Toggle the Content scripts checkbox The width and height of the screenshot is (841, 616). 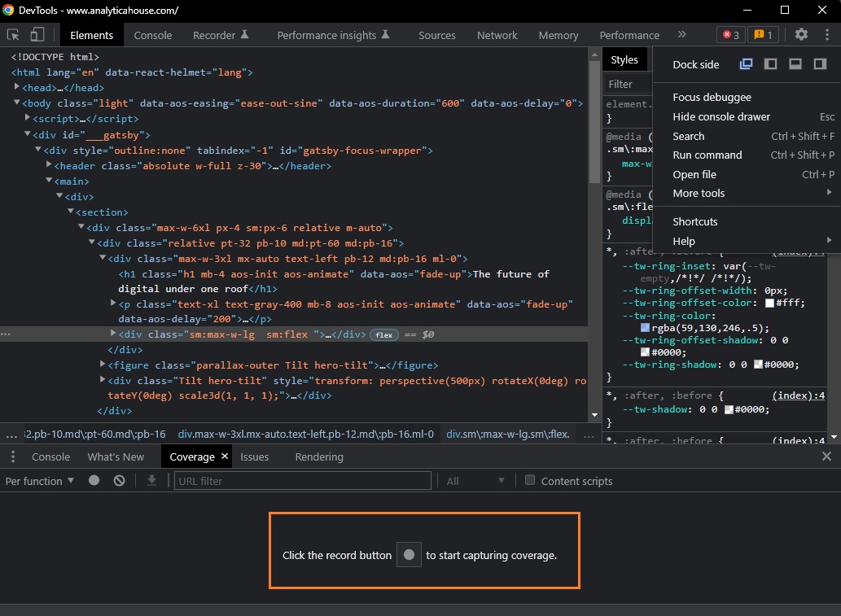click(x=530, y=480)
